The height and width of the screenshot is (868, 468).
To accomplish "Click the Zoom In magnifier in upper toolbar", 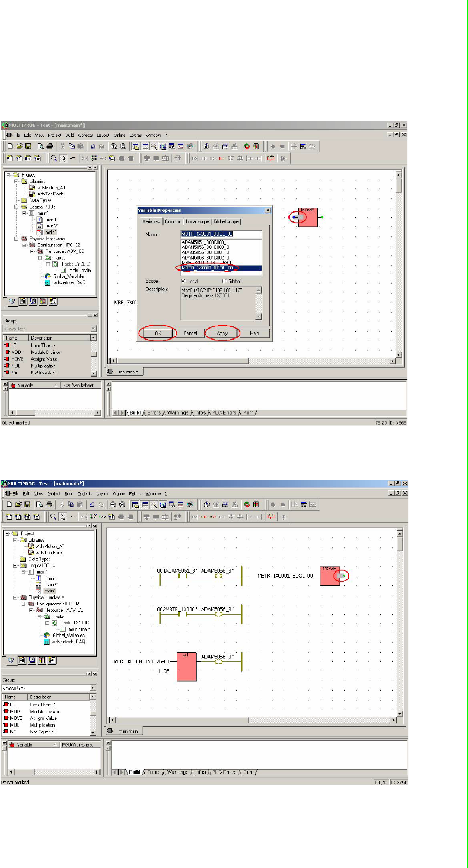I will [x=114, y=146].
